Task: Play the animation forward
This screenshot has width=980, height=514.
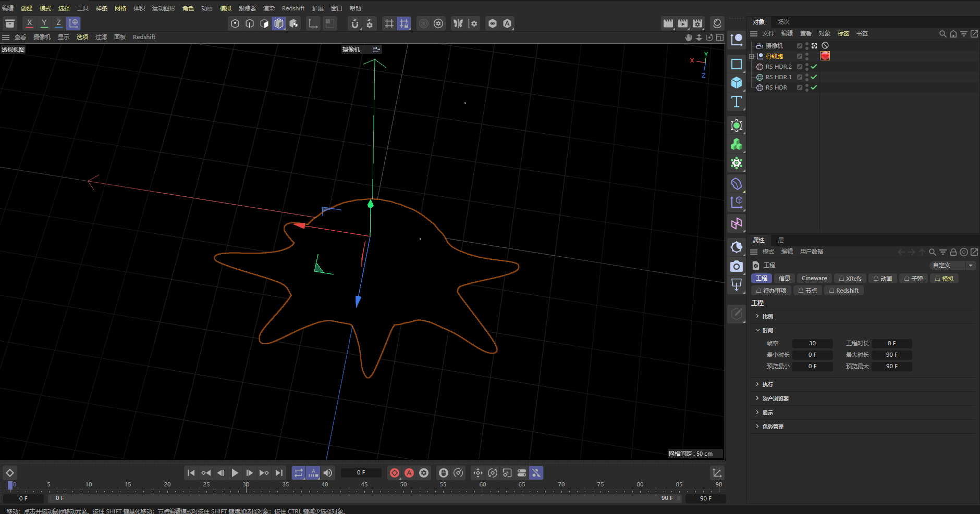Action: click(235, 473)
